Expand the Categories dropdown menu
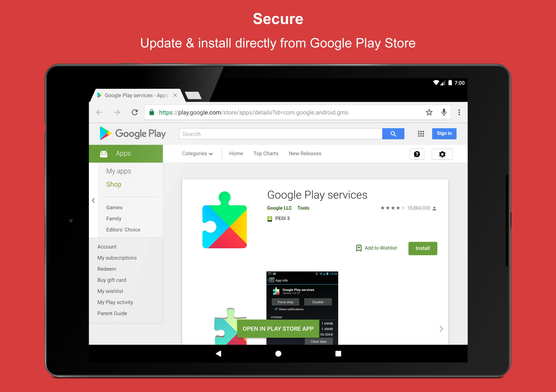556x392 pixels. [196, 154]
